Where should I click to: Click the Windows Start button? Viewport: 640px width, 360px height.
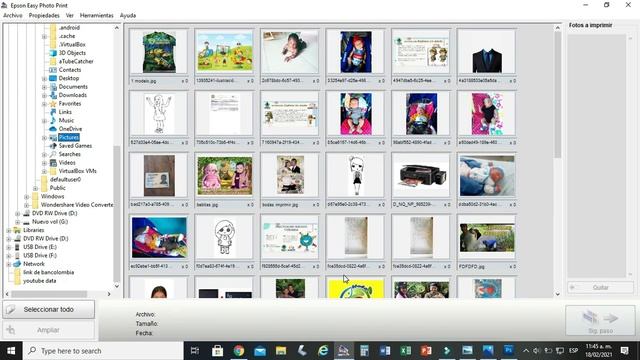pyautogui.click(x=11, y=351)
